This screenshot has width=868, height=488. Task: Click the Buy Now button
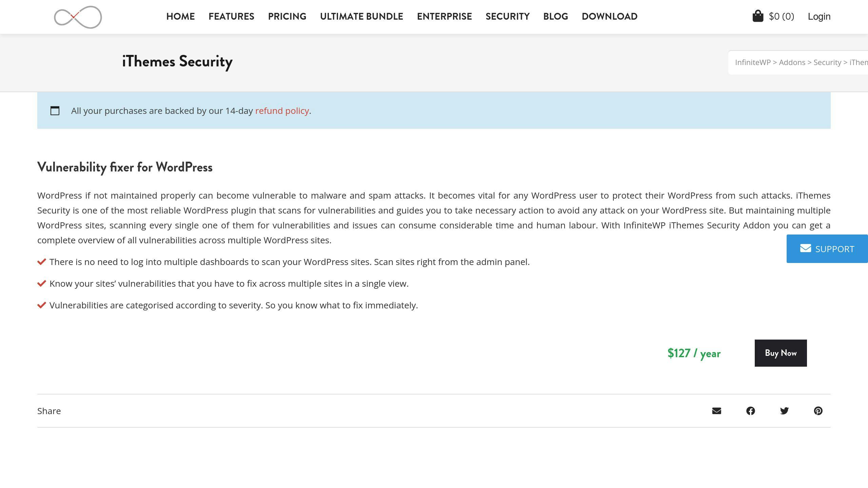(781, 353)
